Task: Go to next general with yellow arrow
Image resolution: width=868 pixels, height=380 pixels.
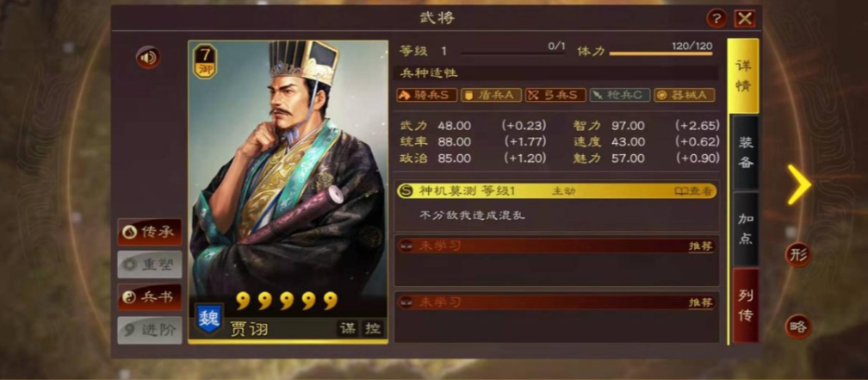Action: 799,184
